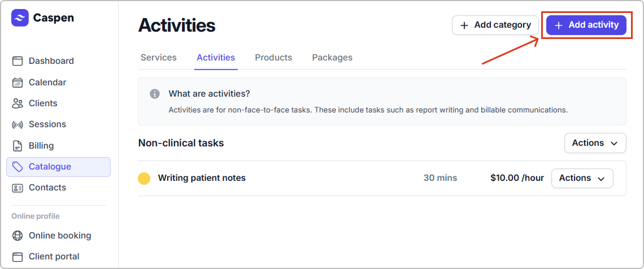Open Sessions via the broadcast icon

18,124
